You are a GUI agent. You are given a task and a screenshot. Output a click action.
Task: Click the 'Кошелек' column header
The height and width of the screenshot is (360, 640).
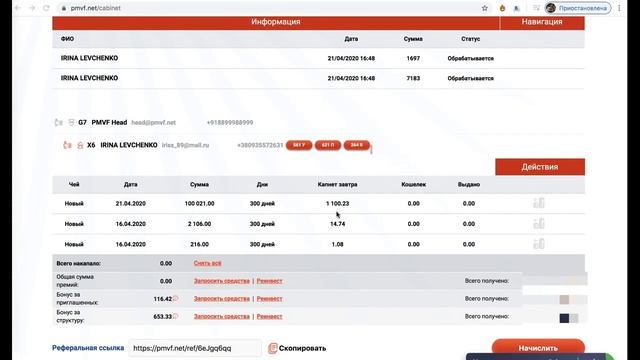pyautogui.click(x=413, y=184)
